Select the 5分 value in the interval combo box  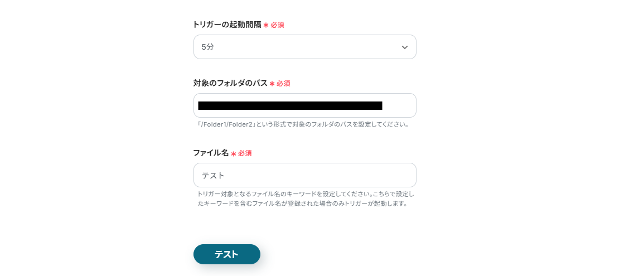click(208, 47)
